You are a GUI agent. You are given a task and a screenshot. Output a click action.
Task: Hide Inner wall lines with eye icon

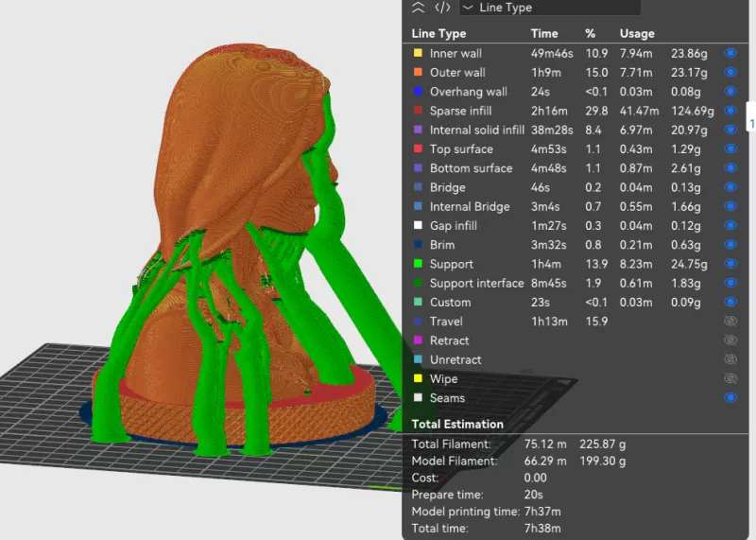730,54
